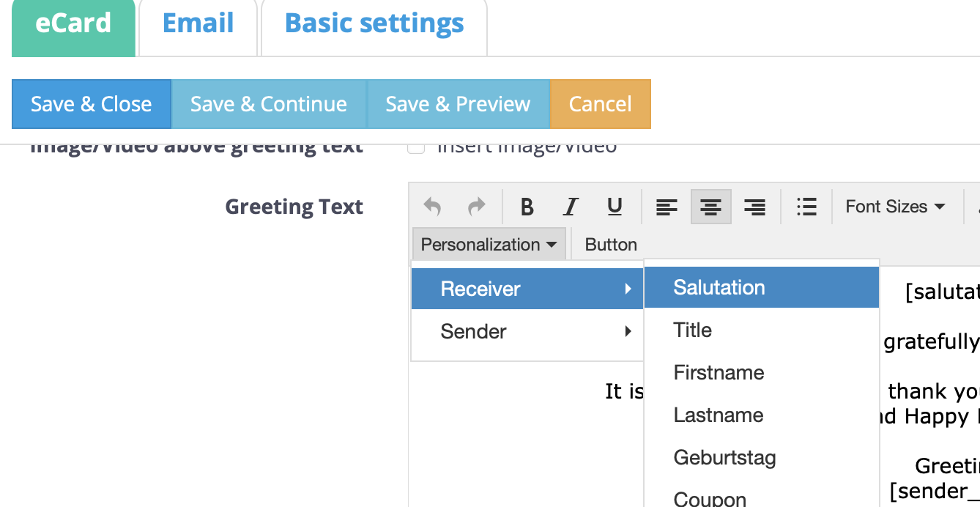Click the Redo icon in the editor toolbar
This screenshot has height=507, width=980.
point(475,207)
